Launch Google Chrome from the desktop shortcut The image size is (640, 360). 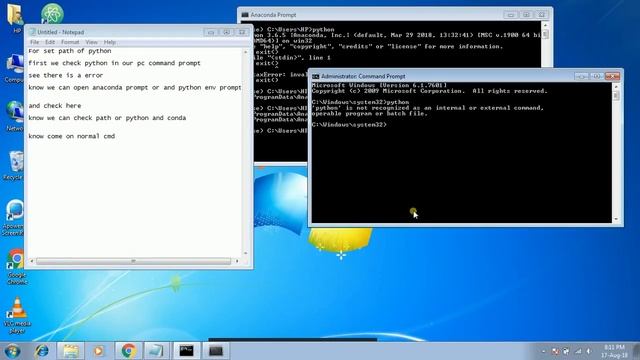pyautogui.click(x=17, y=266)
